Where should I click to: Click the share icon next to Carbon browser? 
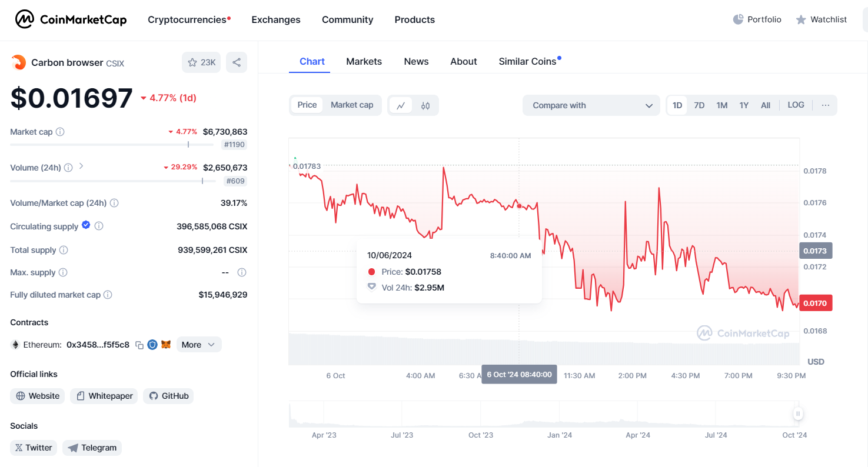tap(237, 62)
